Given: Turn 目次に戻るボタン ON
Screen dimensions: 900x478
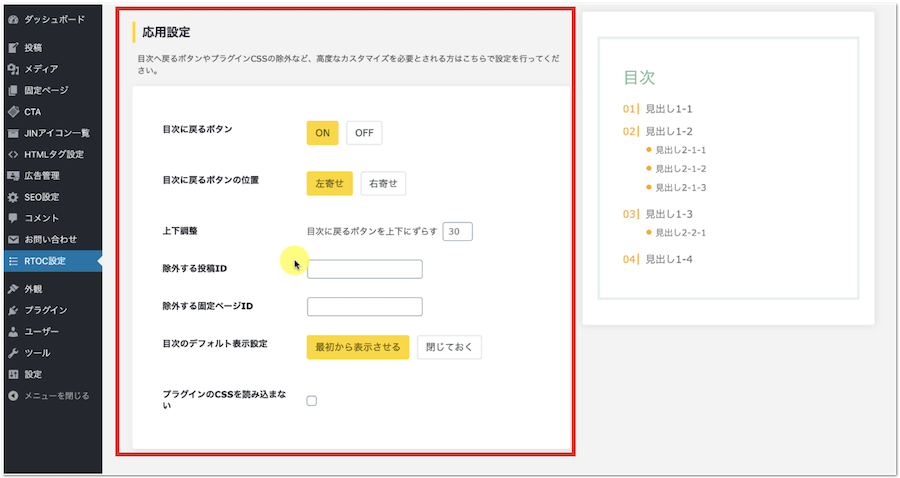Looking at the screenshot, I should [322, 133].
